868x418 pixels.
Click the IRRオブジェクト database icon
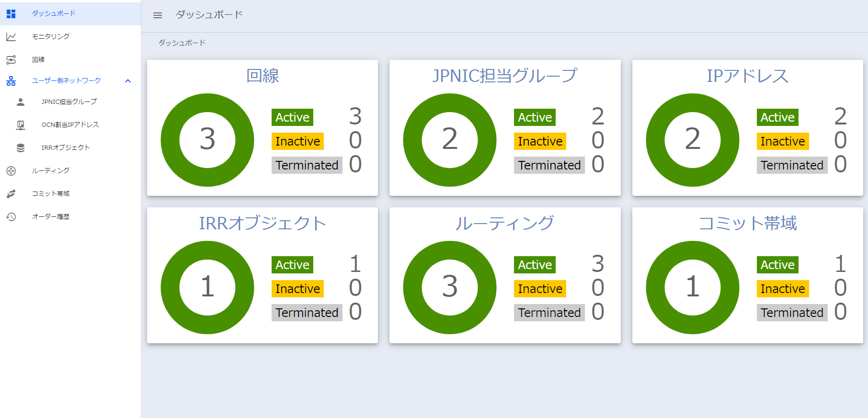pyautogui.click(x=21, y=148)
